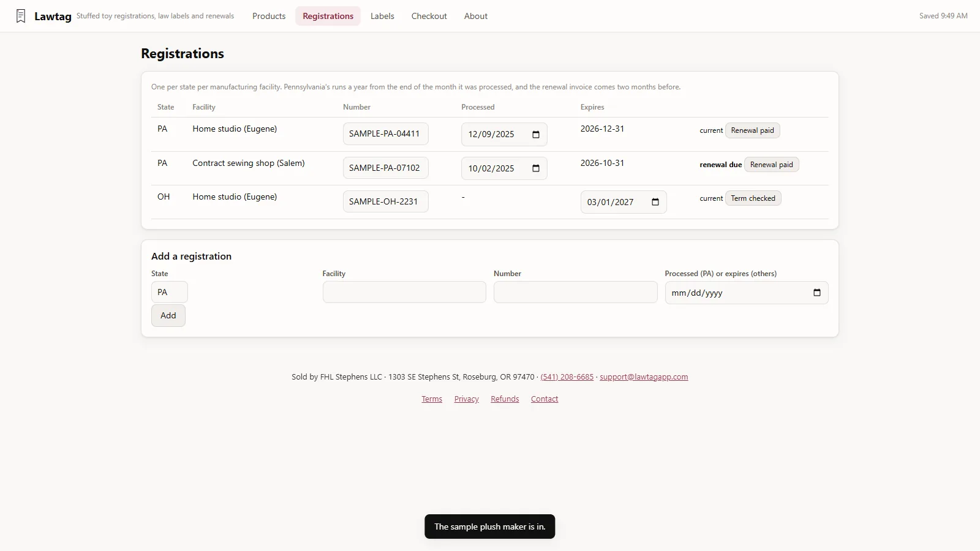Click 'Contract sewing shop (Salem)' cell
The width and height of the screenshot is (980, 551).
[249, 163]
